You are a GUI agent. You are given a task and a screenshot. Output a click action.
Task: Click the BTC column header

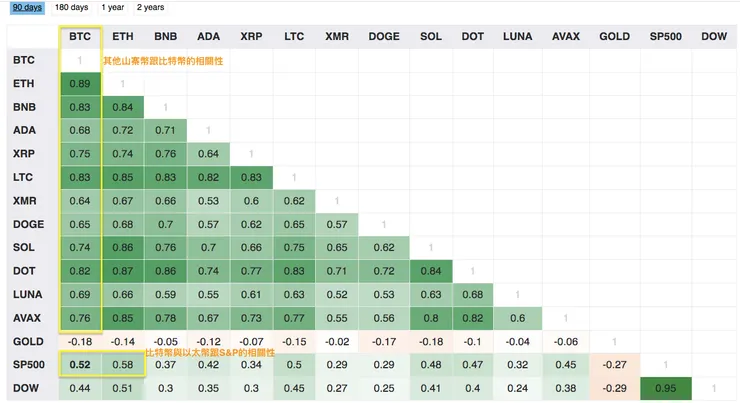click(x=80, y=37)
